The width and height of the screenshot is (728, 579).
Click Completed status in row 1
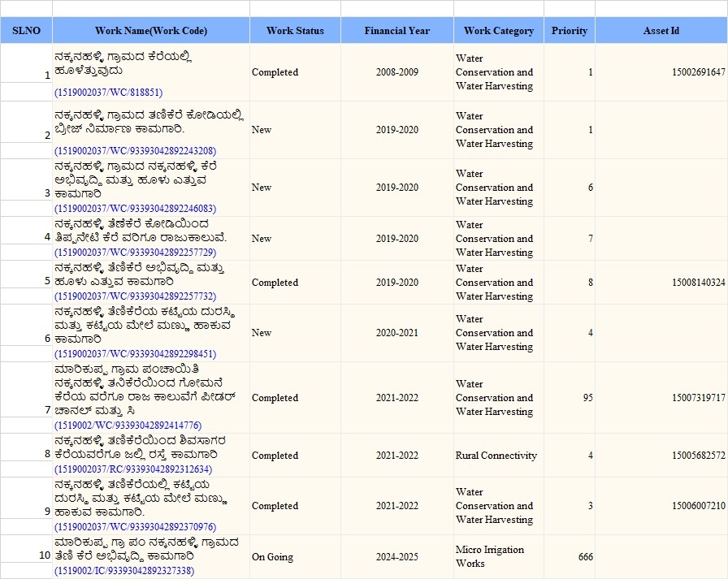pyautogui.click(x=275, y=72)
